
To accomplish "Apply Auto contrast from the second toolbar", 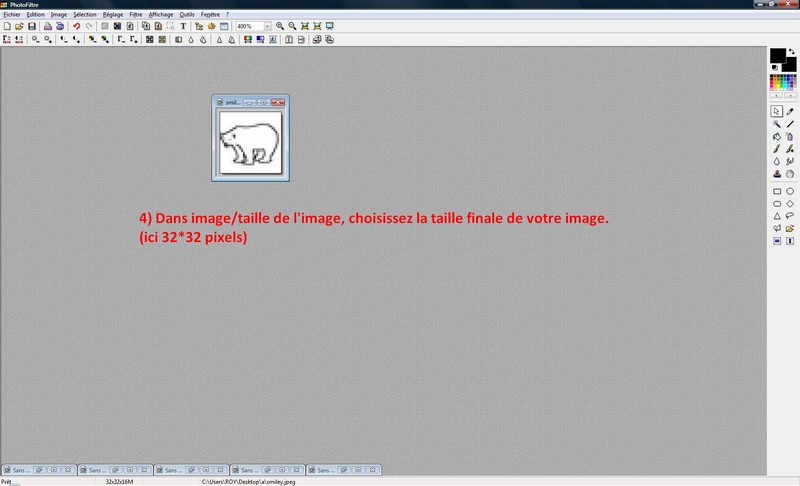I will click(x=19, y=39).
